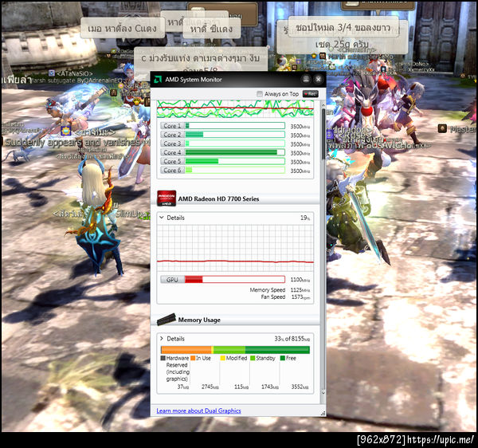The image size is (478, 448).
Task: Click the 3552MB Free value
Action: pos(300,387)
